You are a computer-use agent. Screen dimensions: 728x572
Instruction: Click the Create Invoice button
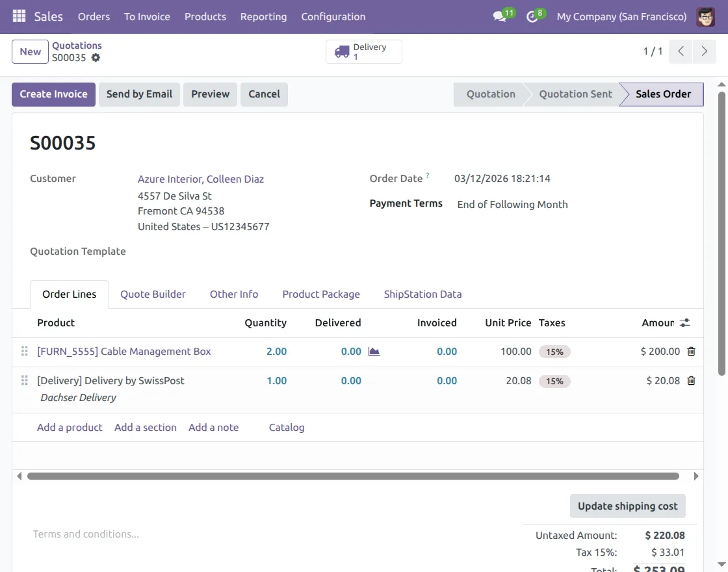click(53, 94)
